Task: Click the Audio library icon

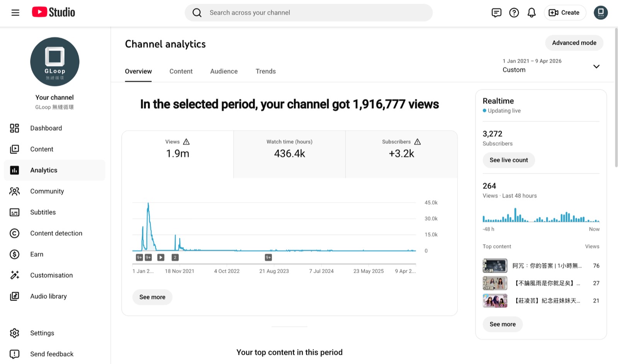Action: 15,296
